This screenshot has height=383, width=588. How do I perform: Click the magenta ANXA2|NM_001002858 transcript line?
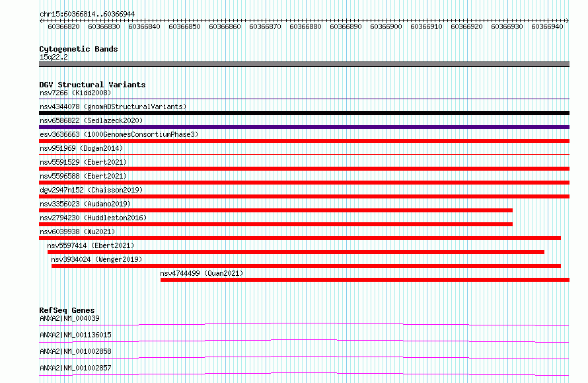[x=304, y=357]
